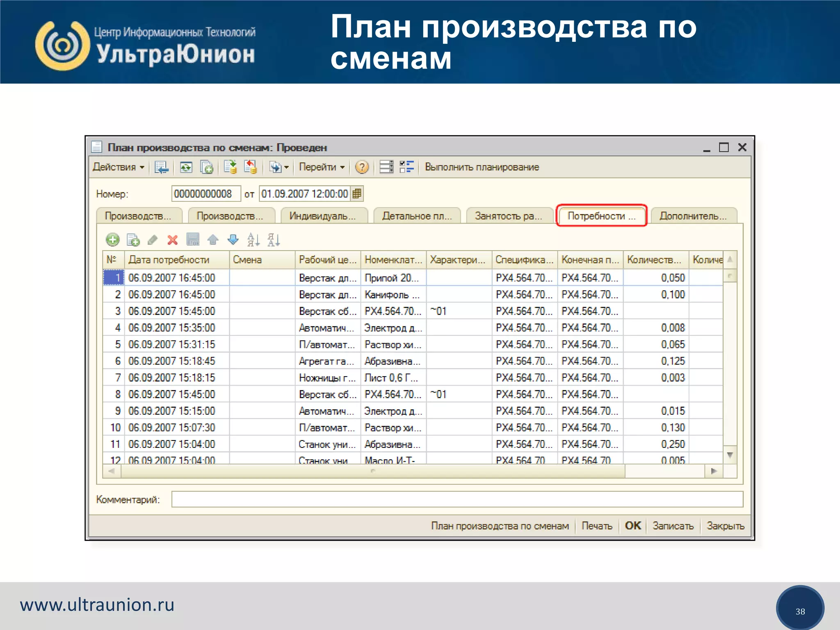Click the Записать button
The width and height of the screenshot is (840, 630).
pyautogui.click(x=673, y=526)
